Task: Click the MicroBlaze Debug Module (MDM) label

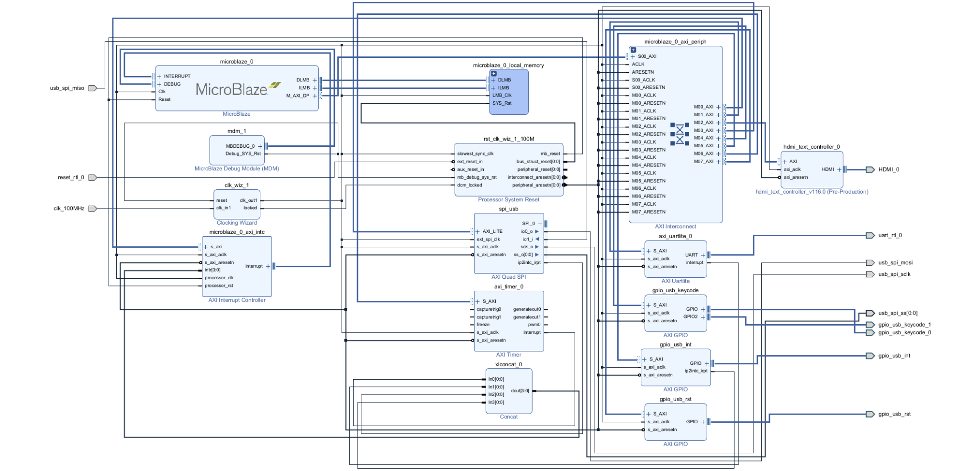Action: [237, 169]
